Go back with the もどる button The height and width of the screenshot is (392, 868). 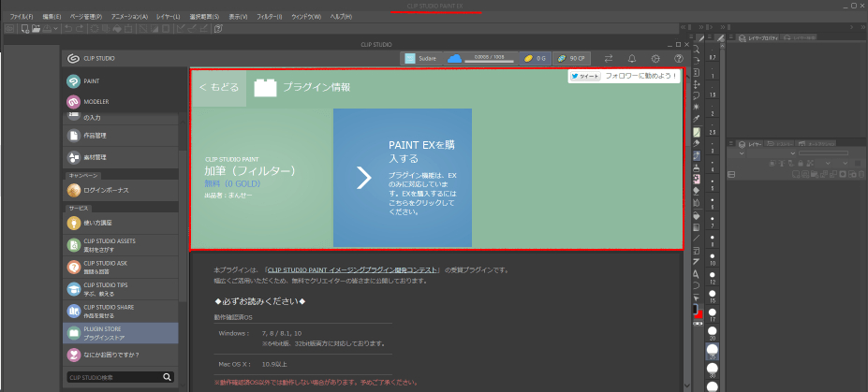pos(219,88)
